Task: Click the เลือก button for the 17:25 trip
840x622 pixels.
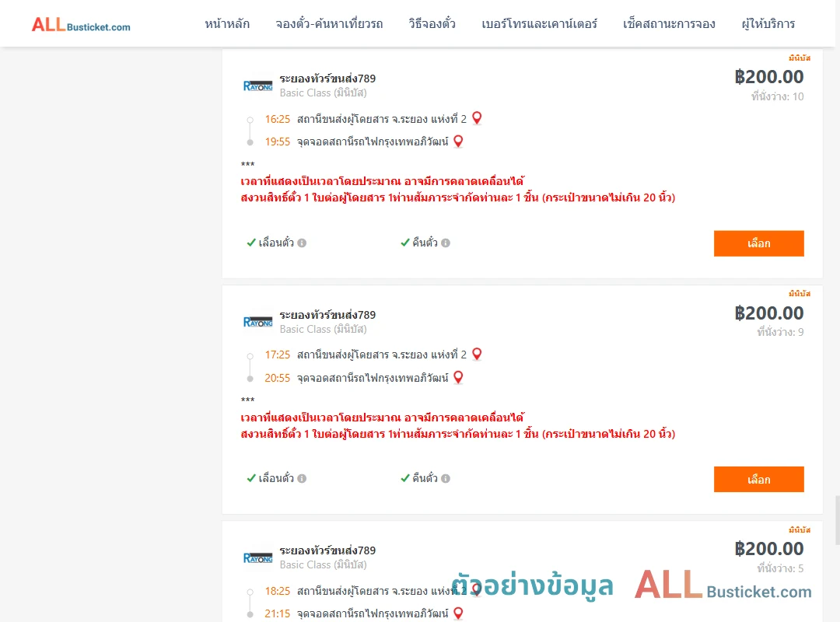Action: tap(758, 479)
